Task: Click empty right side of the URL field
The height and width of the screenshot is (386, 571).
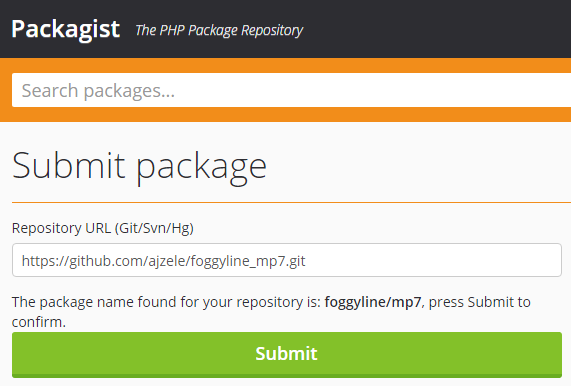Action: [x=437, y=260]
